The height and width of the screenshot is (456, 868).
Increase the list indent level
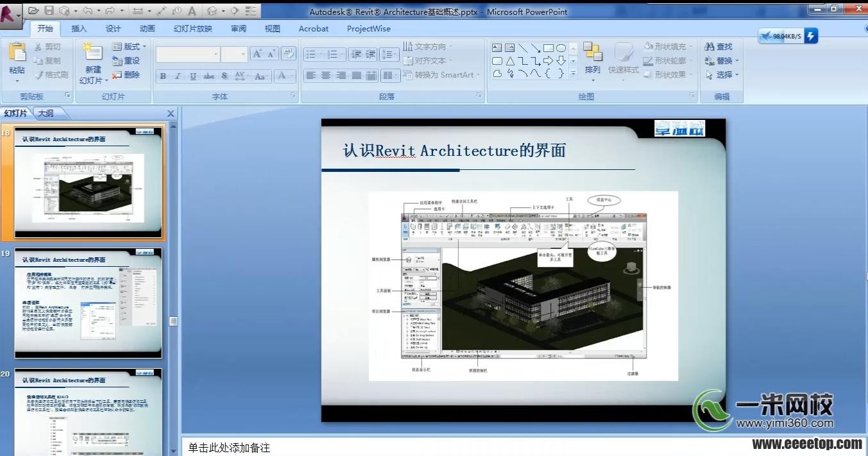[371, 55]
